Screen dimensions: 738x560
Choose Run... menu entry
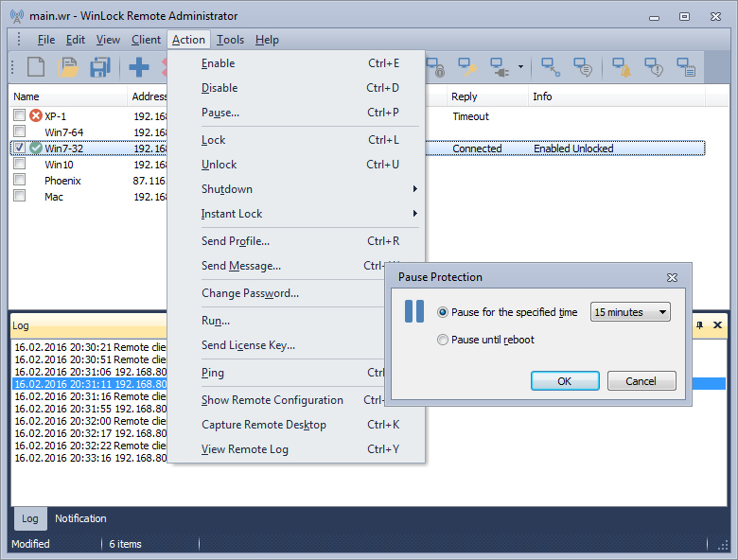pyautogui.click(x=276, y=321)
